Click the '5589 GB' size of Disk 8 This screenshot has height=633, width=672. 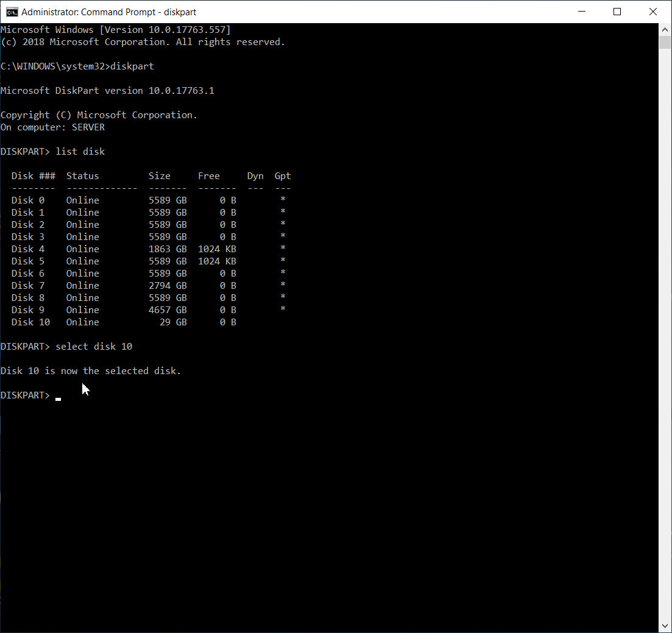coord(168,298)
